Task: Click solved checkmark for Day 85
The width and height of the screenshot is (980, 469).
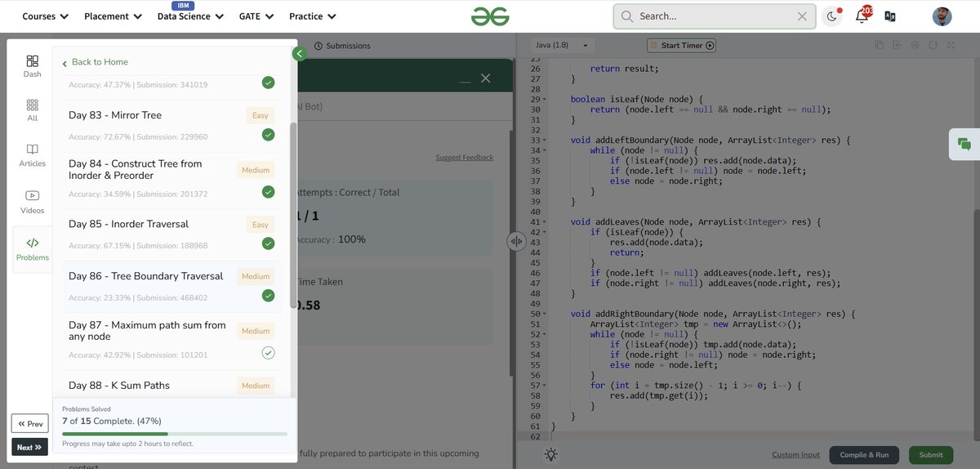Action: [268, 243]
